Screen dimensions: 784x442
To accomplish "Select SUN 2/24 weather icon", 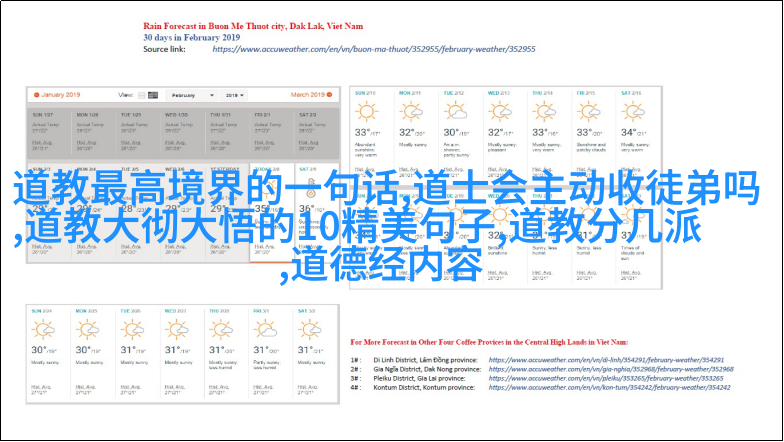I will pos(43,330).
